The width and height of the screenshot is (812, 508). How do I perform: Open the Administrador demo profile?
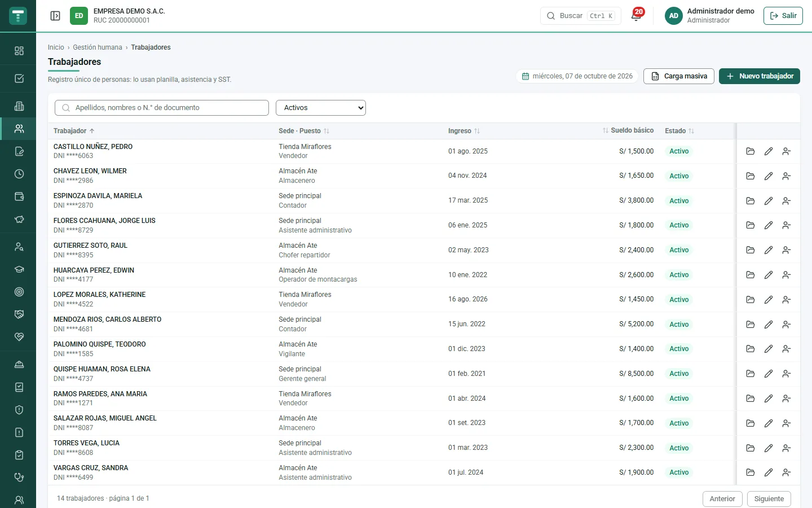point(709,16)
